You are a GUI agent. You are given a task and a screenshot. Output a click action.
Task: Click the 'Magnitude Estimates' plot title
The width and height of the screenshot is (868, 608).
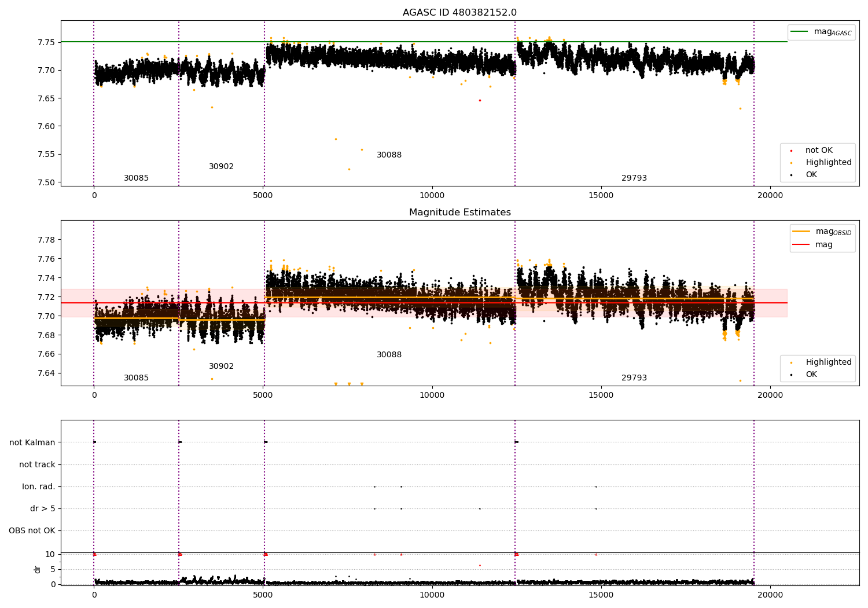[460, 213]
